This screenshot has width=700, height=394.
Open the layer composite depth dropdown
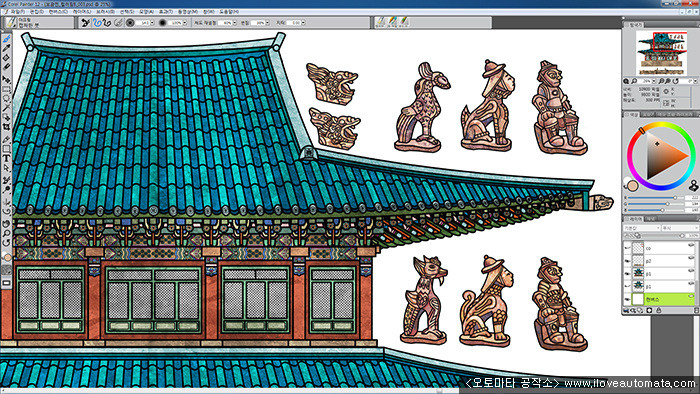click(680, 228)
